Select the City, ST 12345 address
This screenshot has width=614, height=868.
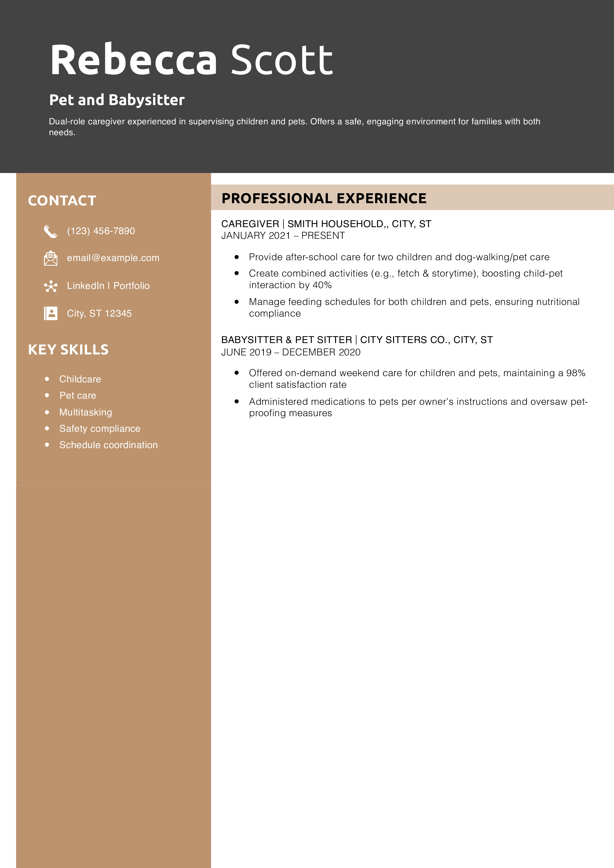(x=99, y=313)
